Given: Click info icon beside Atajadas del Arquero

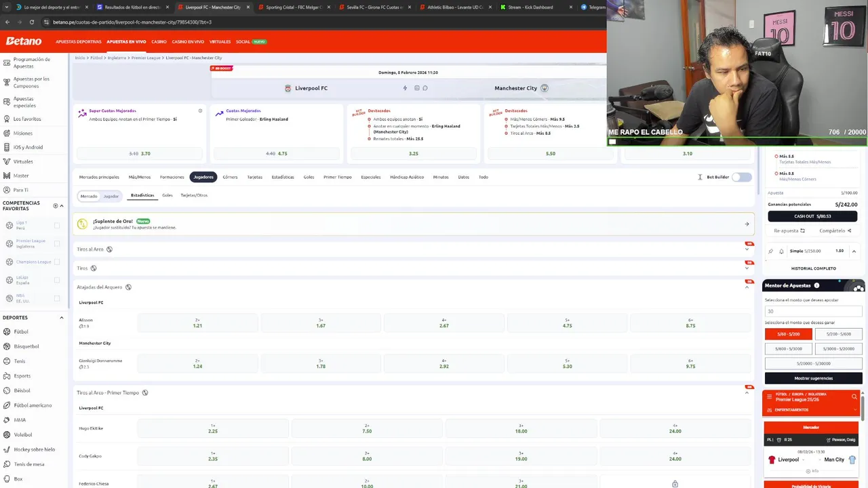Looking at the screenshot, I should tap(128, 287).
